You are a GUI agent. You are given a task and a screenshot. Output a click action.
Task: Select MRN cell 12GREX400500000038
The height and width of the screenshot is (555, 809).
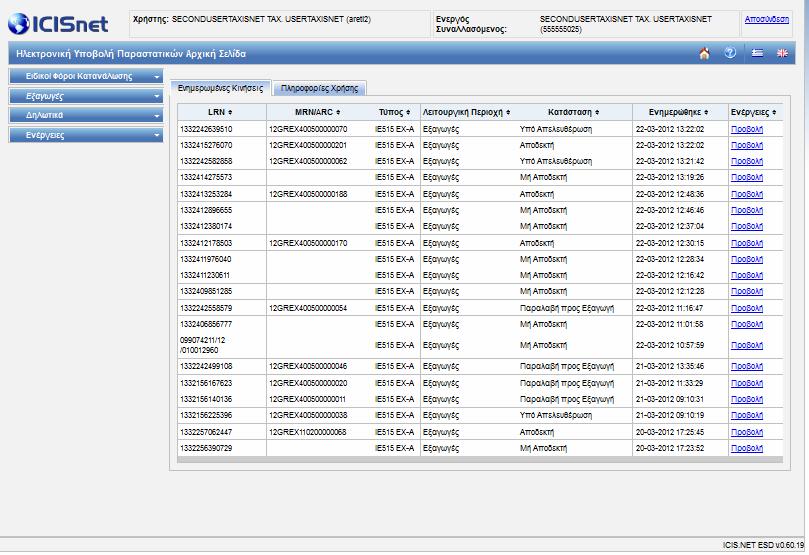(308, 416)
